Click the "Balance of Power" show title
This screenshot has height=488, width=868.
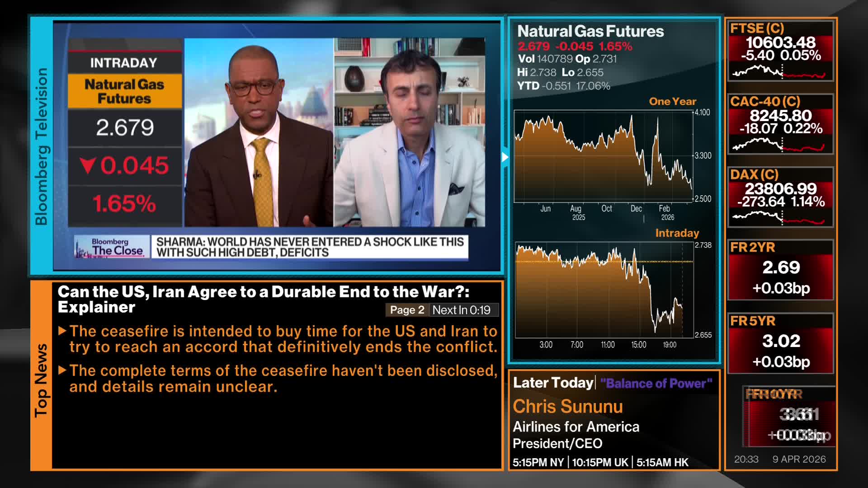tap(656, 384)
